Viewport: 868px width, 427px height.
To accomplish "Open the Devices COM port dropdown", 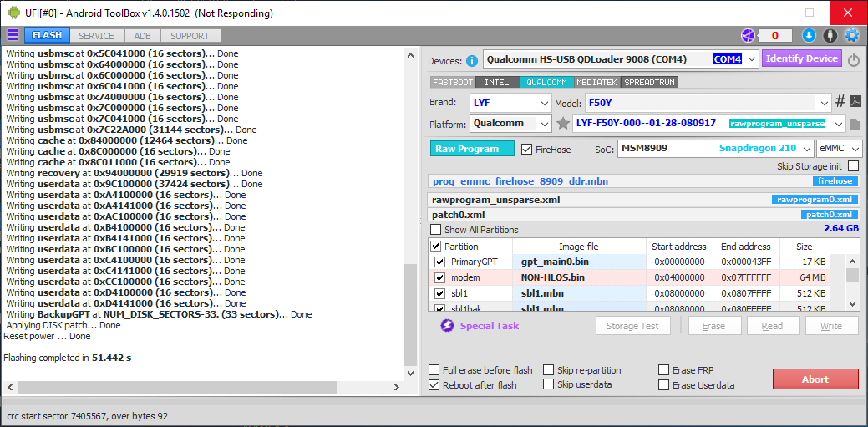I will pyautogui.click(x=751, y=58).
